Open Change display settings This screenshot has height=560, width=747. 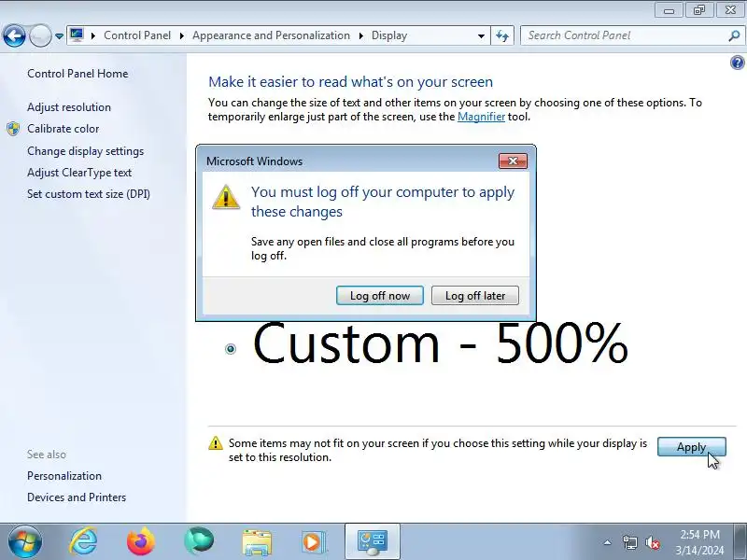coord(85,151)
